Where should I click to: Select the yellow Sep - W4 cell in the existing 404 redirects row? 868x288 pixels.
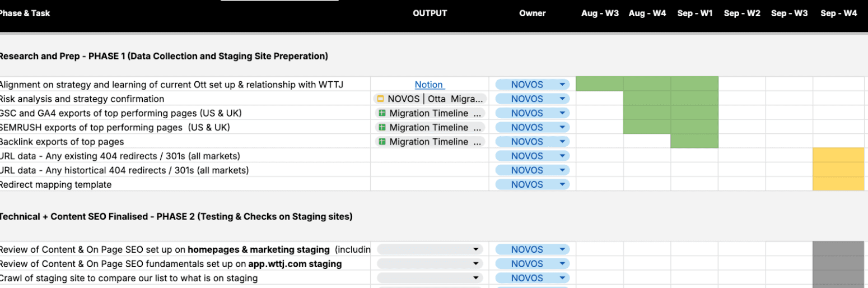[x=838, y=156]
